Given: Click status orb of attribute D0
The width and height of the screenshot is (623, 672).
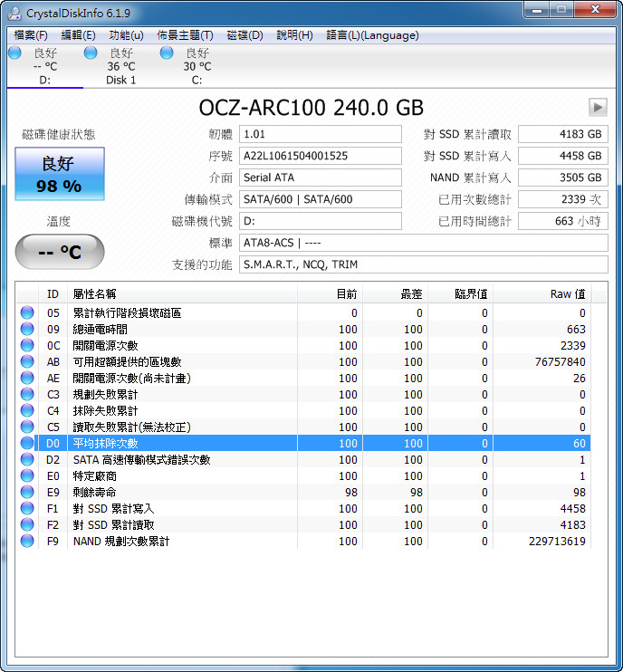Looking at the screenshot, I should click(27, 443).
